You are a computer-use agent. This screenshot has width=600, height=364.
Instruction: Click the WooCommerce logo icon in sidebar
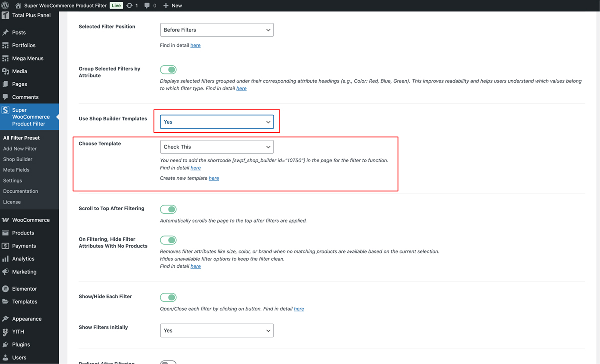point(5,220)
